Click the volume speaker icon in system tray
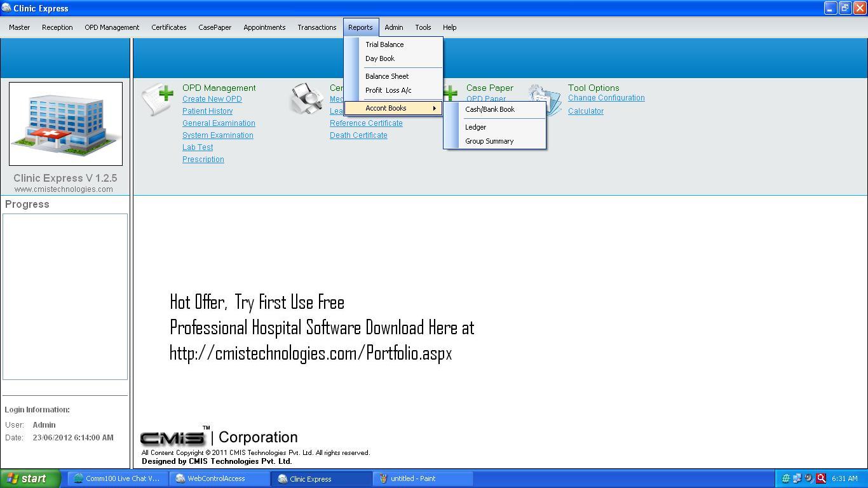868x488 pixels. 807,478
